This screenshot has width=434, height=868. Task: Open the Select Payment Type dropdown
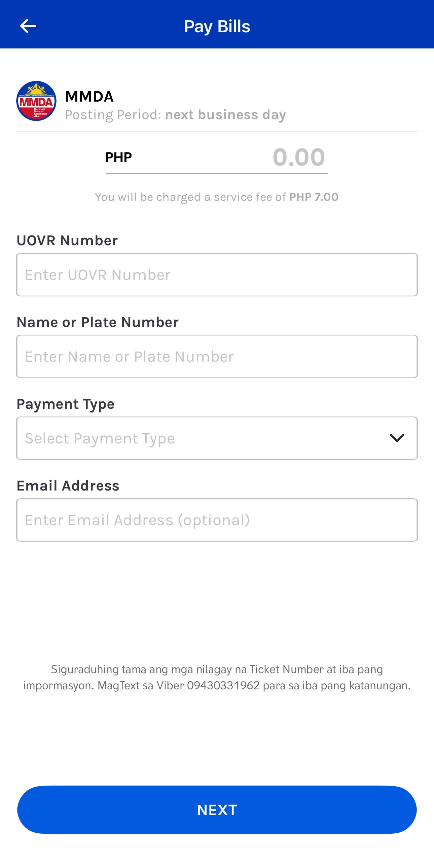(202, 438)
